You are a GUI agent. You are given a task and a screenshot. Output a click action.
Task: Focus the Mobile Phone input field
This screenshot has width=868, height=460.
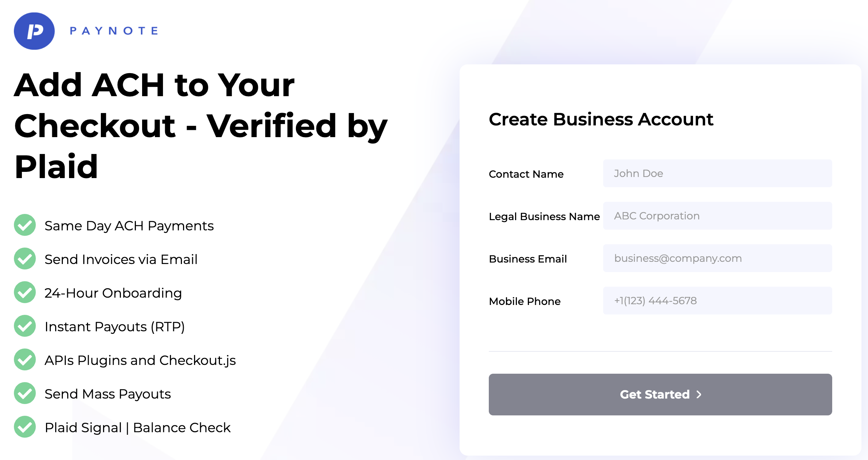pyautogui.click(x=717, y=301)
